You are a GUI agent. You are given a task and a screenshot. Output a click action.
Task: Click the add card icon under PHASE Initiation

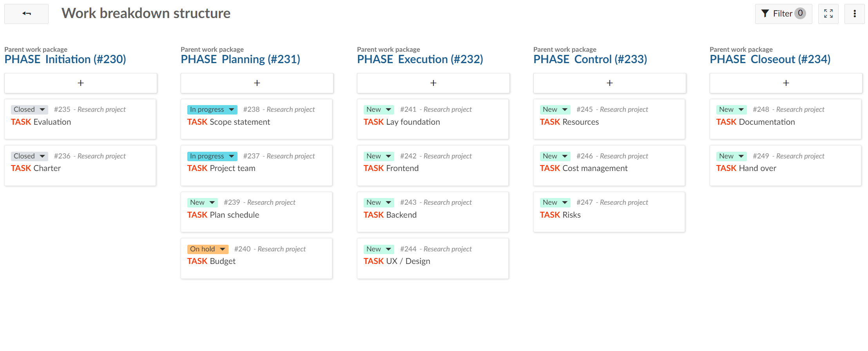(80, 83)
